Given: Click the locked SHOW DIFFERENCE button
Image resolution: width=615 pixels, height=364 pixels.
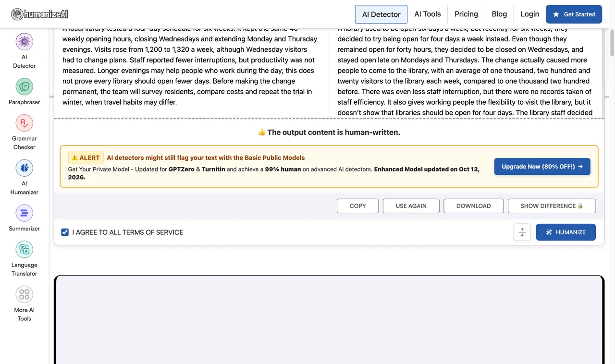Looking at the screenshot, I should tap(552, 206).
